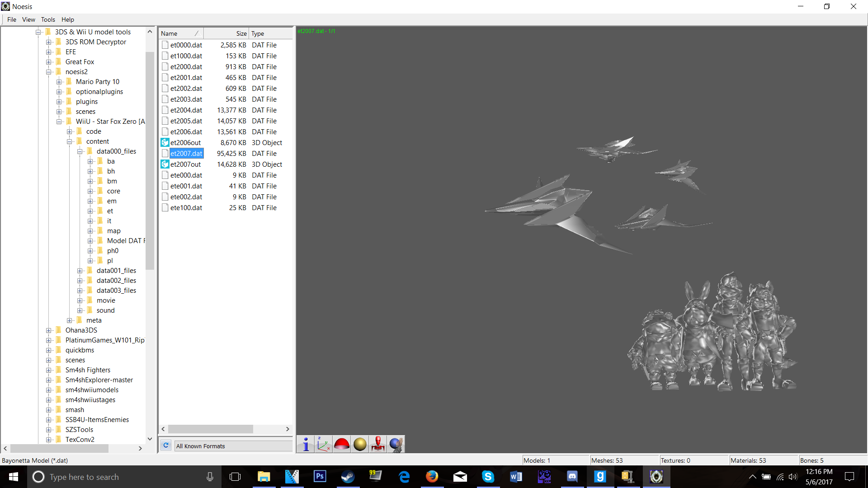The image size is (868, 488).
Task: Click the folder tree vertical scrollbar
Action: (150, 160)
